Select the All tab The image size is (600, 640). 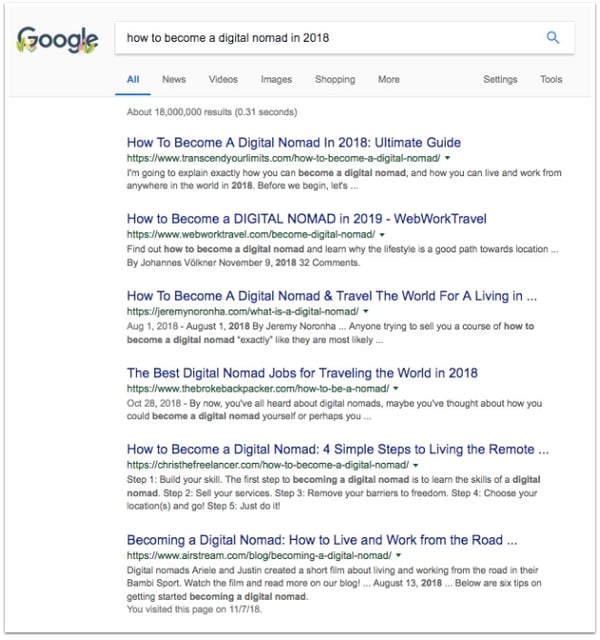(133, 79)
